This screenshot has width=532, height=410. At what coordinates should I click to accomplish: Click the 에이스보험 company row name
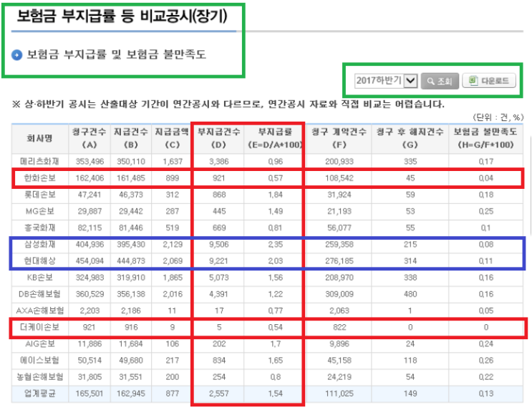pyautogui.click(x=39, y=360)
